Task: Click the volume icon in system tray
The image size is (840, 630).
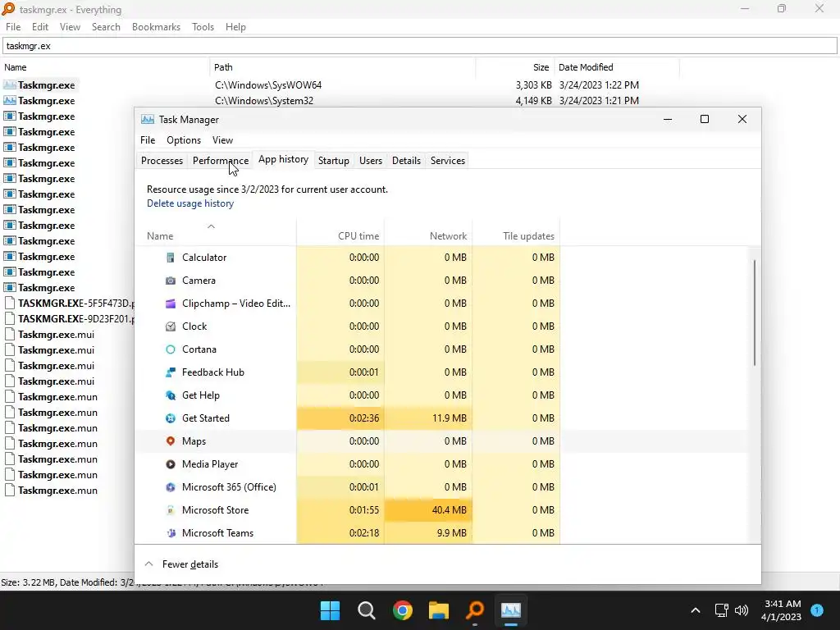Action: point(742,610)
